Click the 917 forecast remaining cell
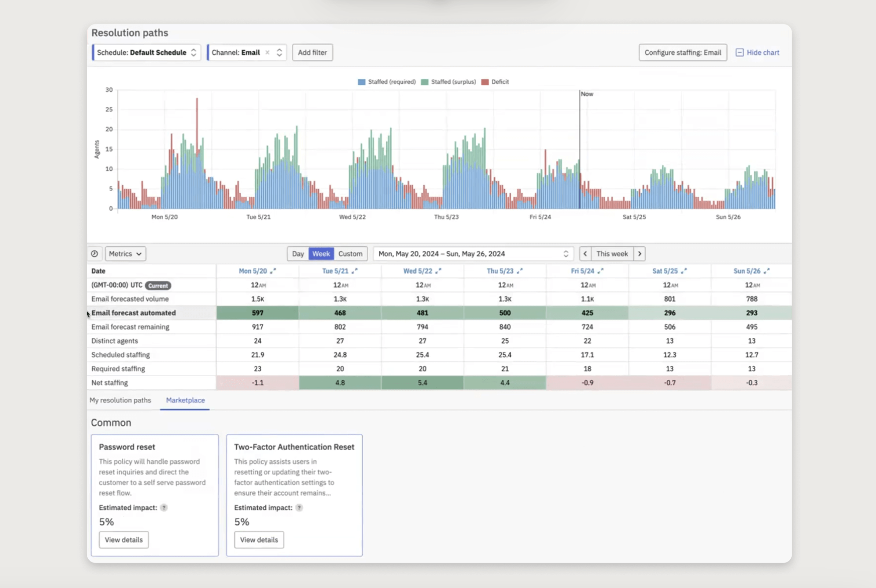 257,327
